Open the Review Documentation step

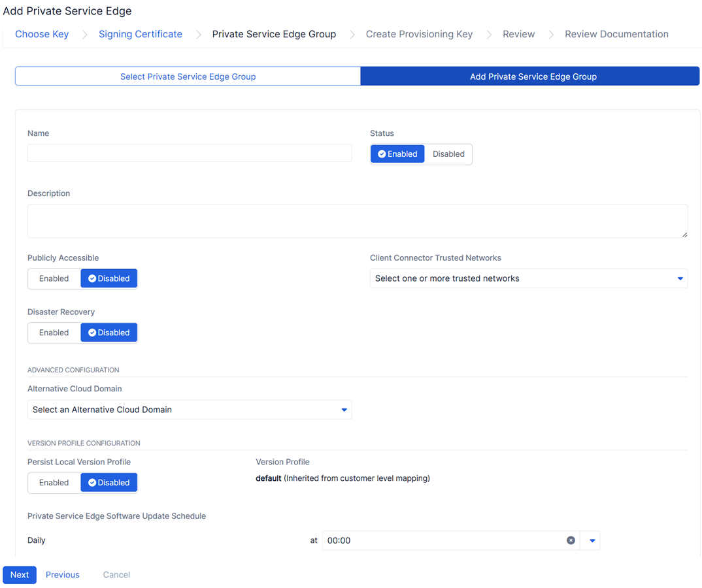[616, 34]
